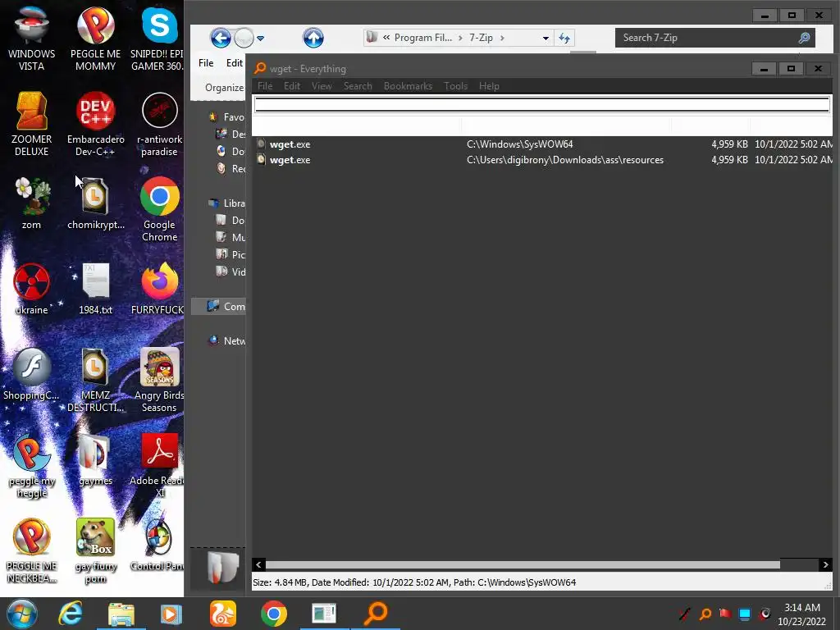Open MEMZ DESTRUCTI... desktop icon
840x630 pixels.
point(95,381)
